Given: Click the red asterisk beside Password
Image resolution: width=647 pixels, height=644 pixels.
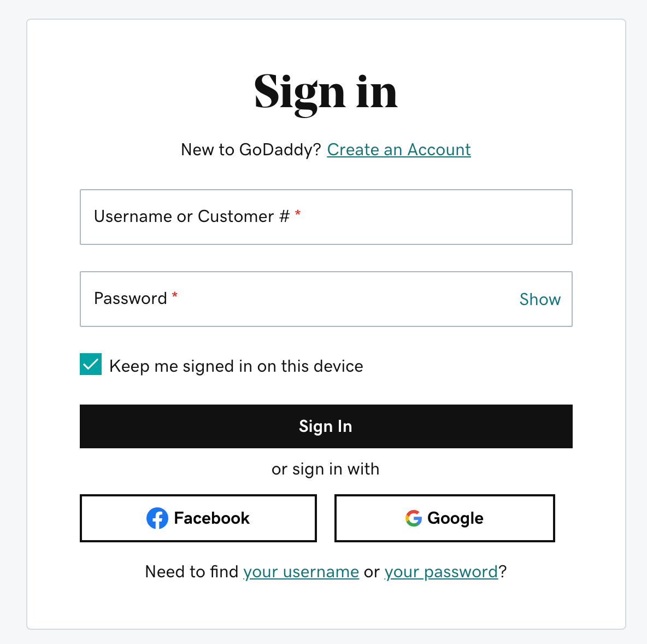Looking at the screenshot, I should 175,296.
